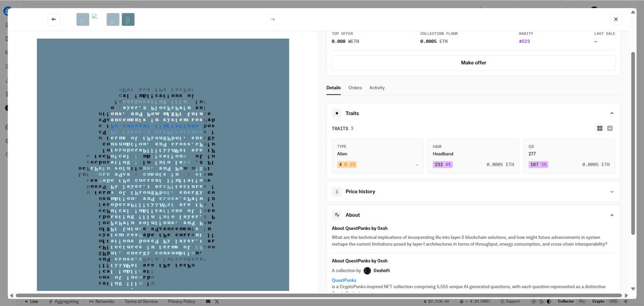Click the 0xshnft creator avatar
Viewport: 644px width, 306px height.
(x=368, y=271)
